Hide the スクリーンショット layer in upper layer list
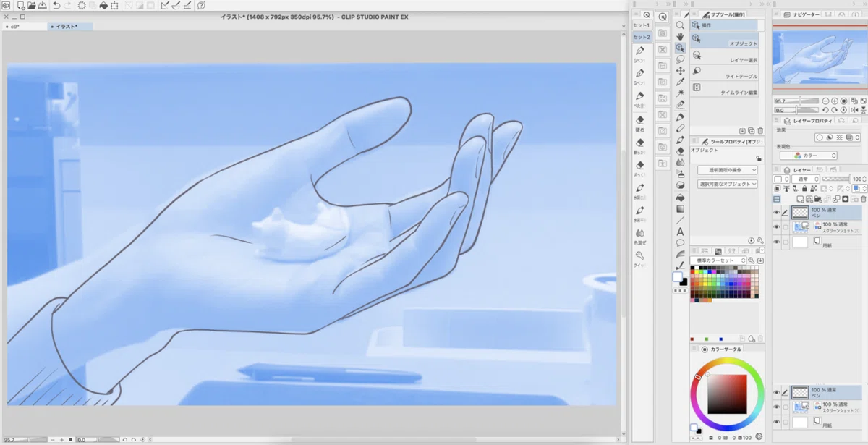This screenshot has width=868, height=445. (x=776, y=227)
